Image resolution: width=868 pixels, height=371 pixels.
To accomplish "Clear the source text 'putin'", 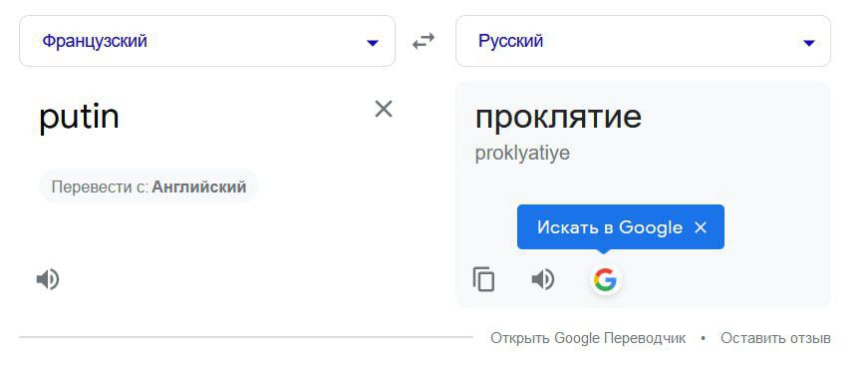I will point(383,109).
